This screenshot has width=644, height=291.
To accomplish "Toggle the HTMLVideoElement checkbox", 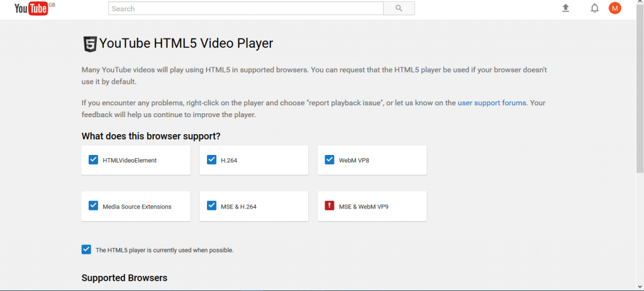I will 93,159.
